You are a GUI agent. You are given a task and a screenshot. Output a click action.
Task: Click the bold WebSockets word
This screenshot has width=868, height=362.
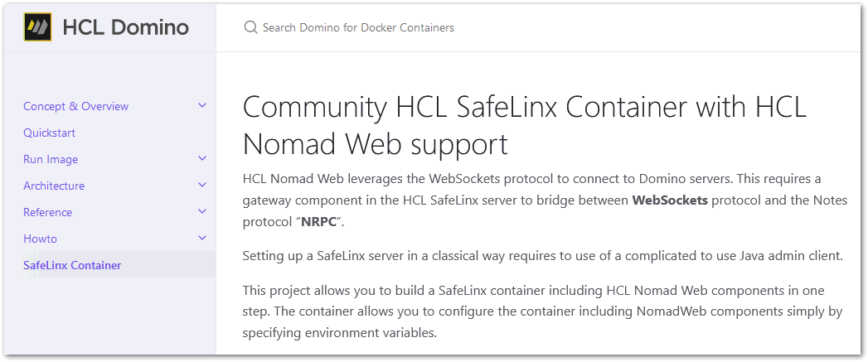point(670,200)
